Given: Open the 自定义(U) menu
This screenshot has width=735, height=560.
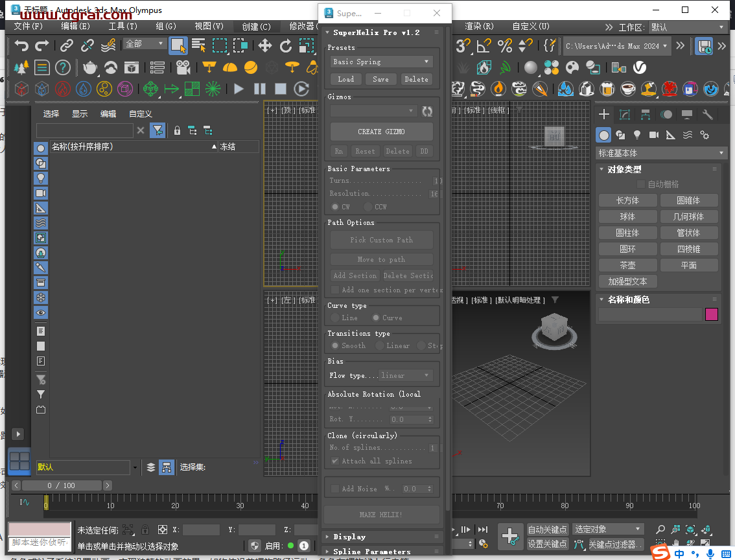Looking at the screenshot, I should click(531, 26).
